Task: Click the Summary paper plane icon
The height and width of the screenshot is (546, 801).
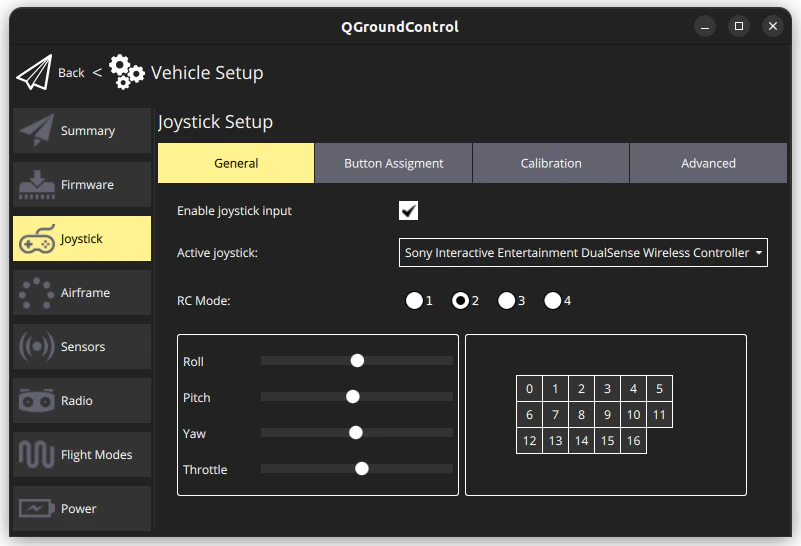Action: point(36,130)
